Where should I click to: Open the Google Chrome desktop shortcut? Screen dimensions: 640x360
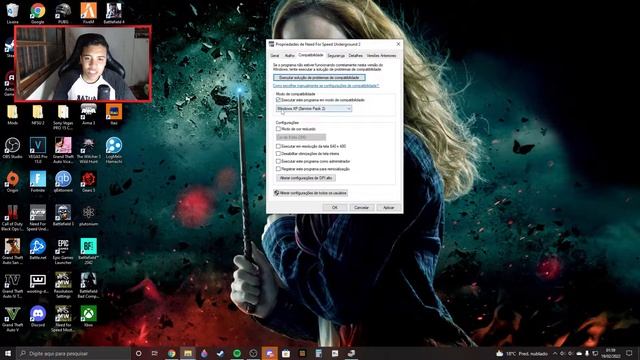click(38, 13)
